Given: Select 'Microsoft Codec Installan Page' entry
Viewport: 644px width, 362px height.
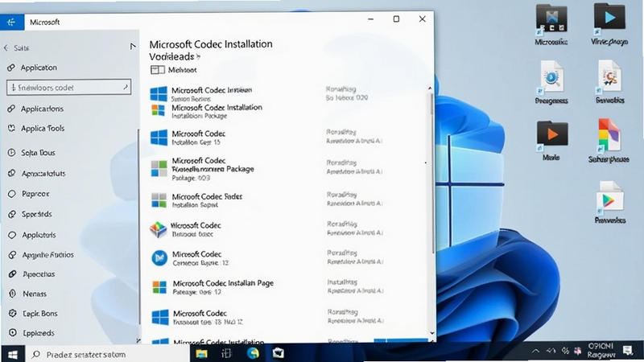Looking at the screenshot, I should [x=223, y=283].
